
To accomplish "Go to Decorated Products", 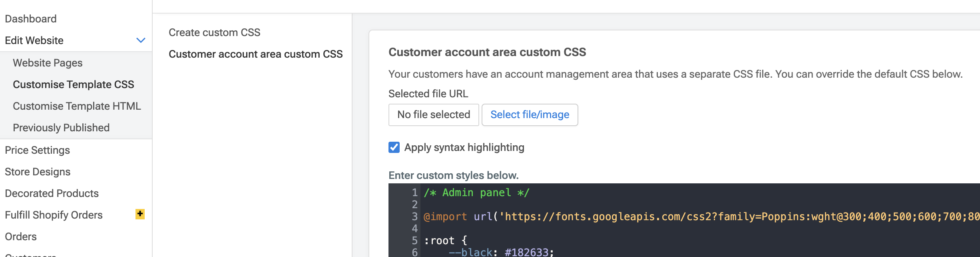I will (x=52, y=193).
